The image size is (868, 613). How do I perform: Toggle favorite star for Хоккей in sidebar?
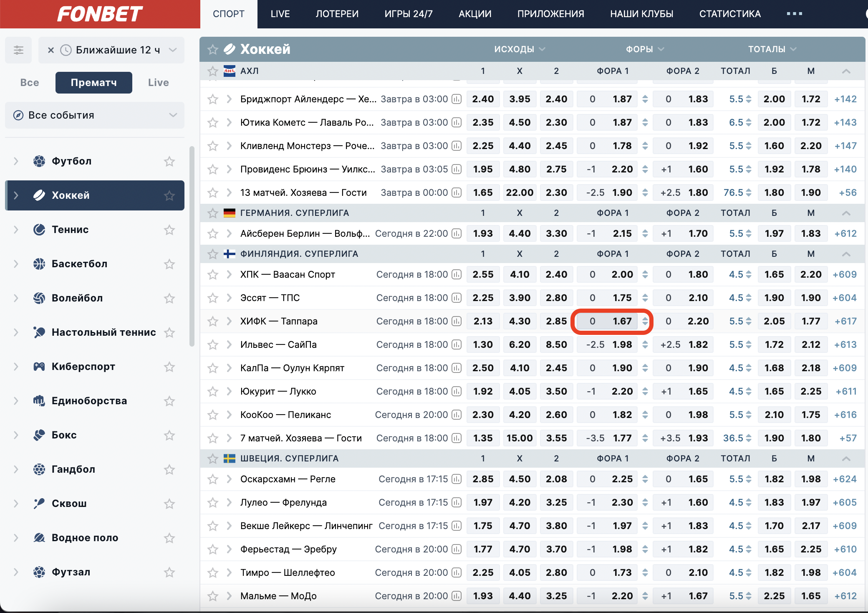click(169, 195)
